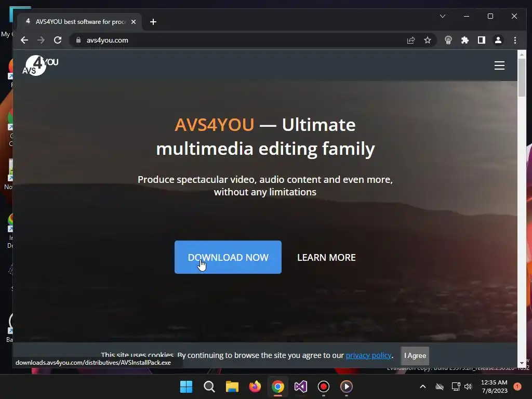532x399 pixels.
Task: Open the hamburger navigation menu
Action: coord(499,65)
